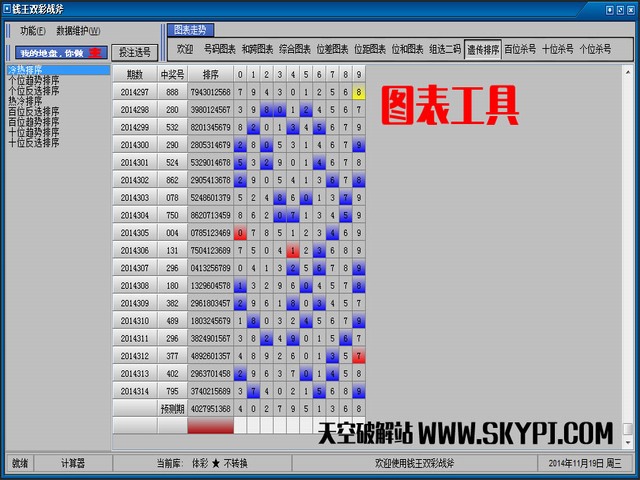Click the scrollbar up arrow at right

coord(628,69)
